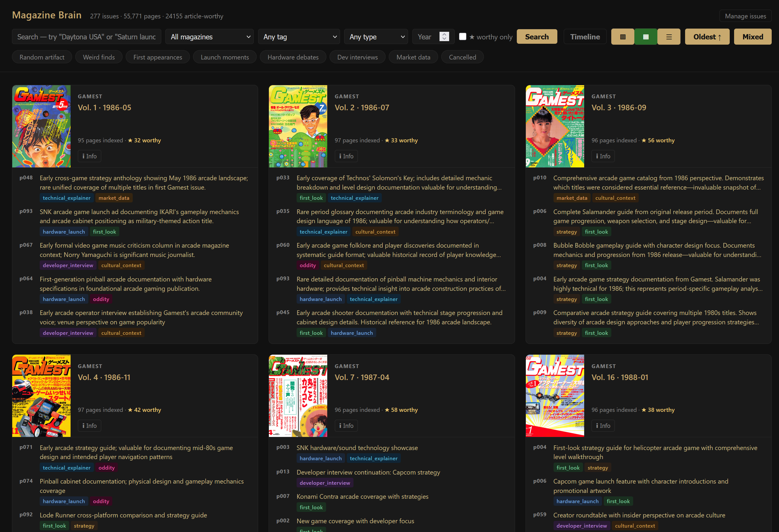Switch to the column shelf view icon
This screenshot has width=779, height=532.
click(x=622, y=37)
